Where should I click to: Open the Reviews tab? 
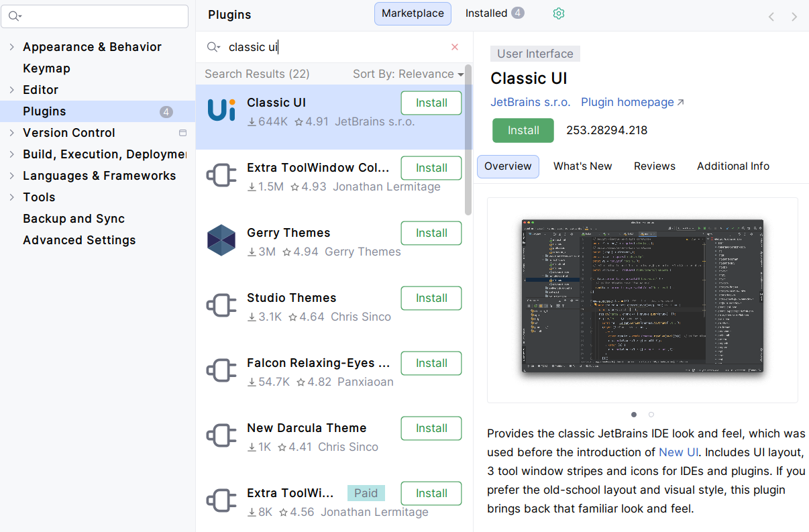click(654, 166)
